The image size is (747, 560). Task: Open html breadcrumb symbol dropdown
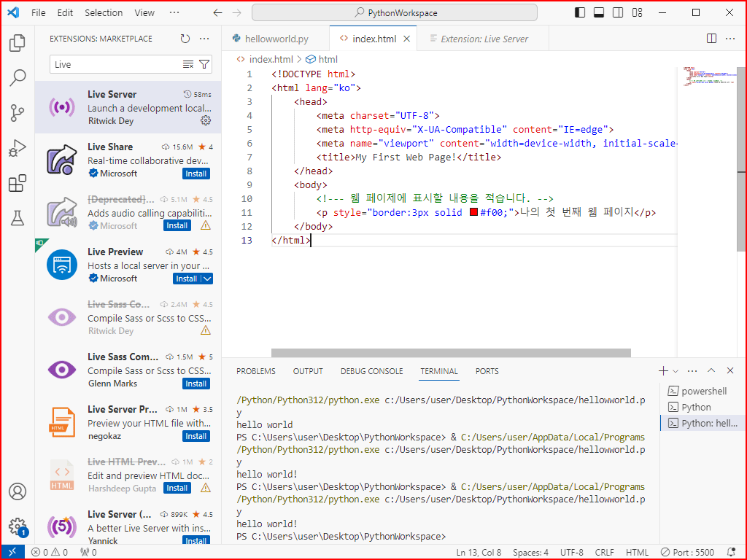tap(322, 59)
